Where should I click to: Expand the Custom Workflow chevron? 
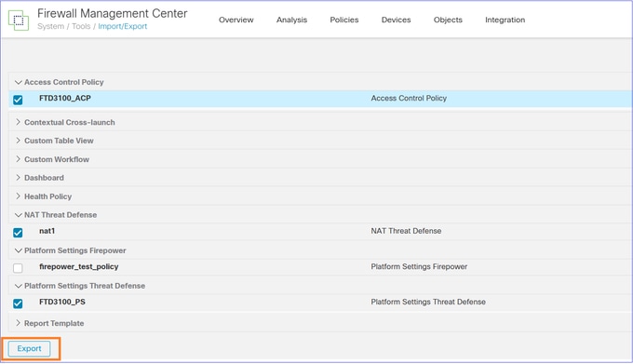[18, 159]
